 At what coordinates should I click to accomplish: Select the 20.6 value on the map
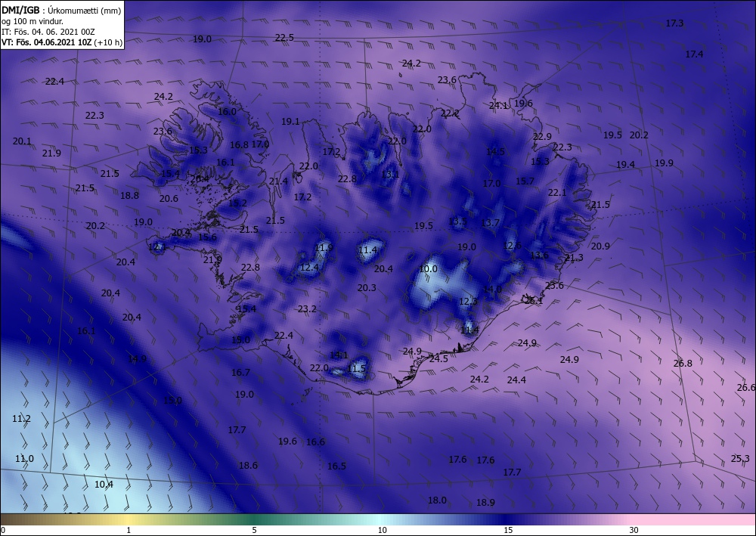(169, 198)
